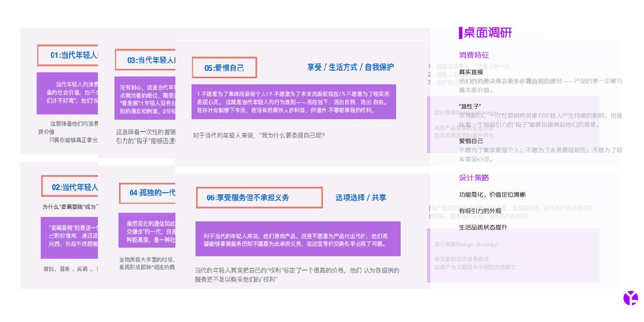Click the line "有吸引力的外观"
Viewport: 644px width, 322px height.
pos(480,211)
